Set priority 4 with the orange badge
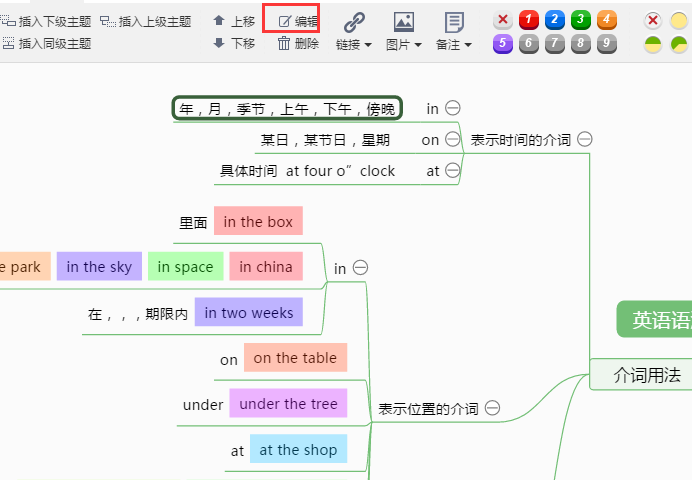Viewport: 692px width, 480px height. [607, 20]
